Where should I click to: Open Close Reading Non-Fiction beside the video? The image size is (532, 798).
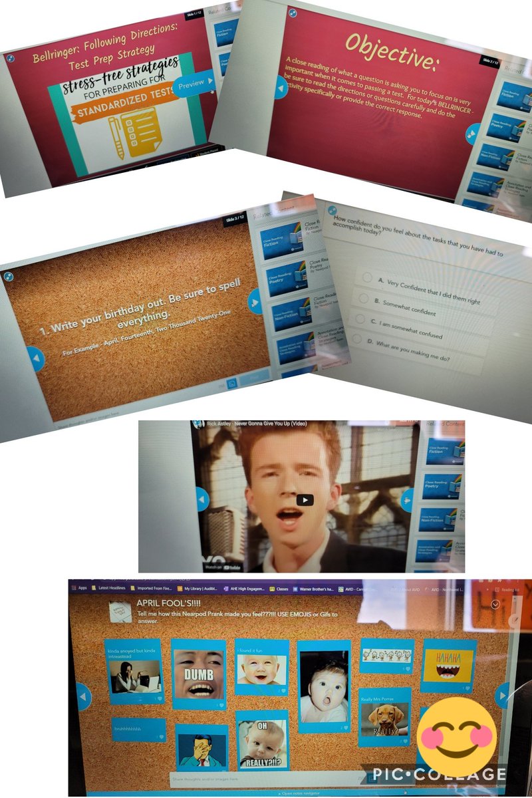click(x=439, y=520)
